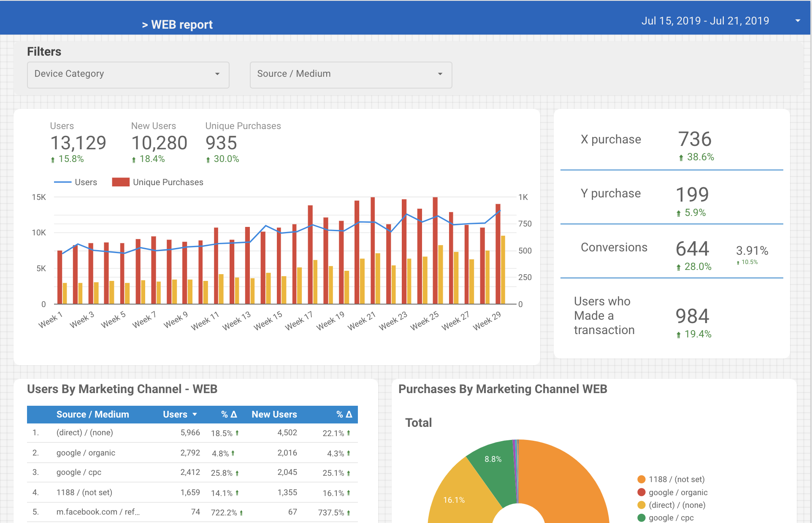812x523 pixels.
Task: Click the Purchases By Marketing Channel WEB heading
Action: click(x=503, y=389)
